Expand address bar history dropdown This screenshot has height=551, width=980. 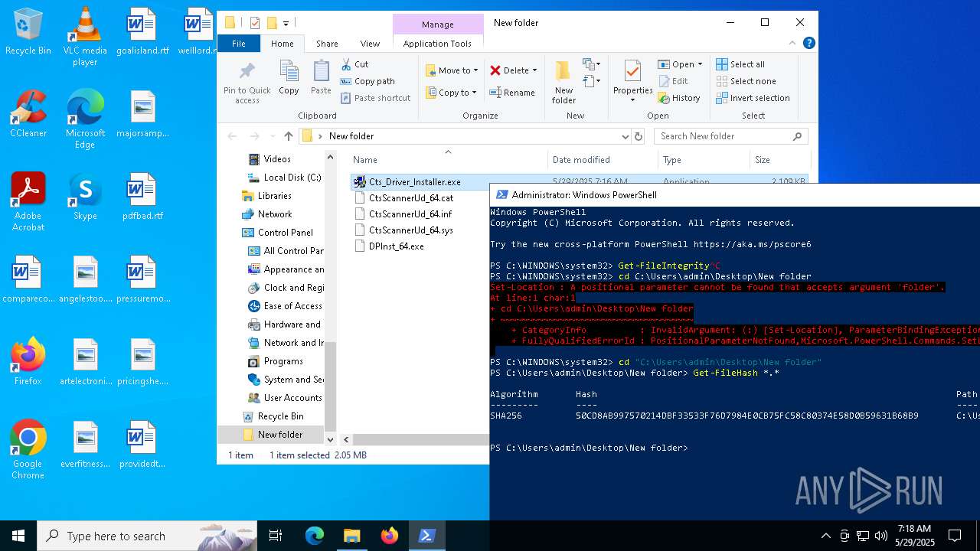coord(626,136)
